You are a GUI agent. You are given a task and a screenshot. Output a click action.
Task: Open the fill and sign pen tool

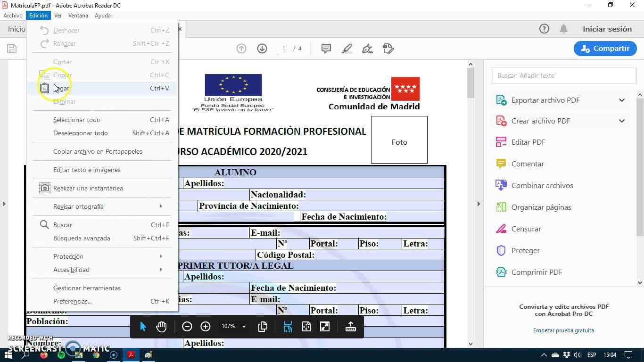pos(368,49)
